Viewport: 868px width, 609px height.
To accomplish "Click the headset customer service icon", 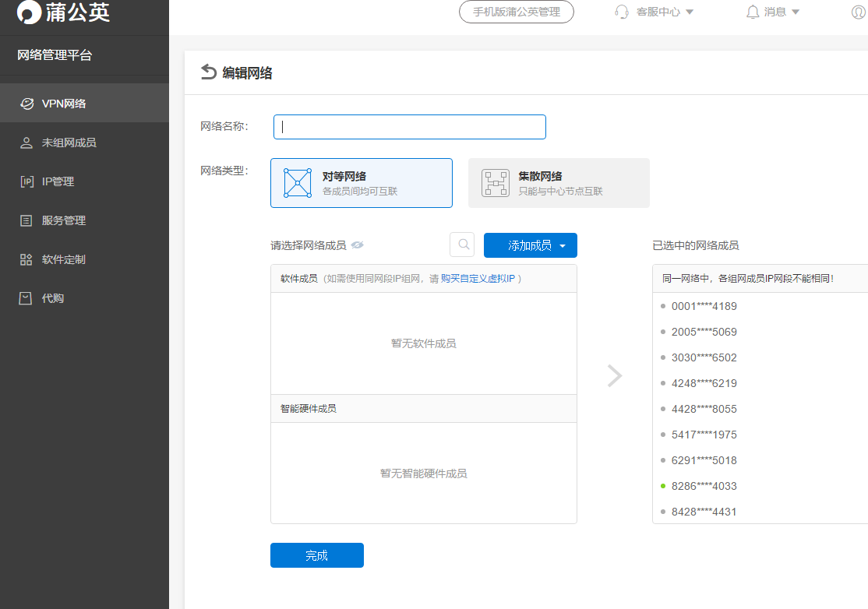I will point(622,12).
